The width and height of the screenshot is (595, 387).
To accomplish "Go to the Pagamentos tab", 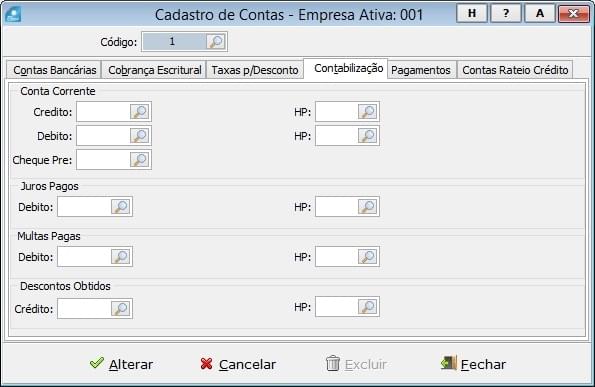I will pos(421,70).
